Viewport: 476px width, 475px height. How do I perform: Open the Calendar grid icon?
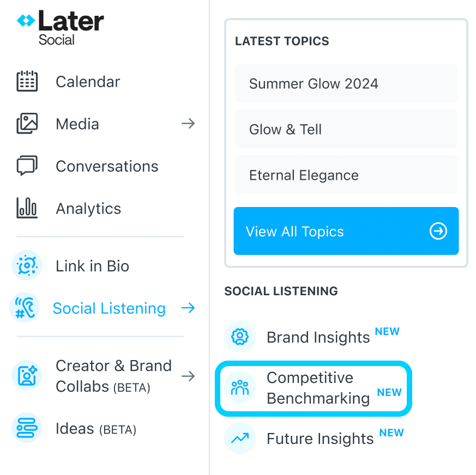(x=27, y=81)
